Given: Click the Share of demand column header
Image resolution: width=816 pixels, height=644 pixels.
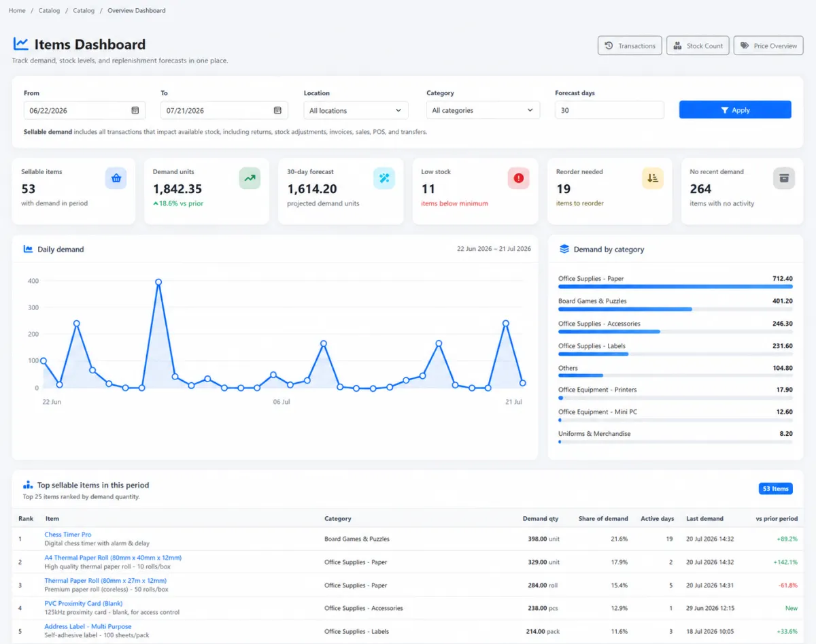Looking at the screenshot, I should click(603, 519).
